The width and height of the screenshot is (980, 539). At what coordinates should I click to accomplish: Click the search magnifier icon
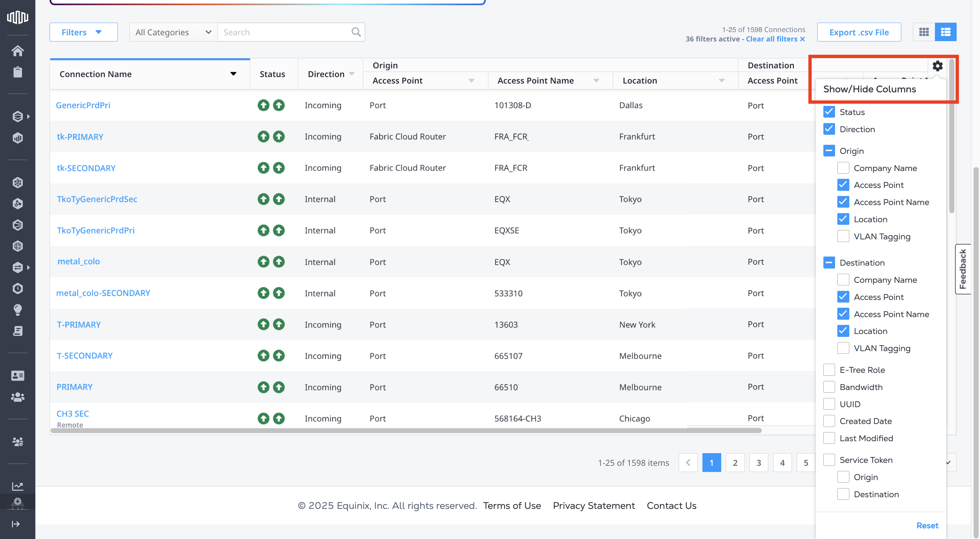[x=356, y=32]
